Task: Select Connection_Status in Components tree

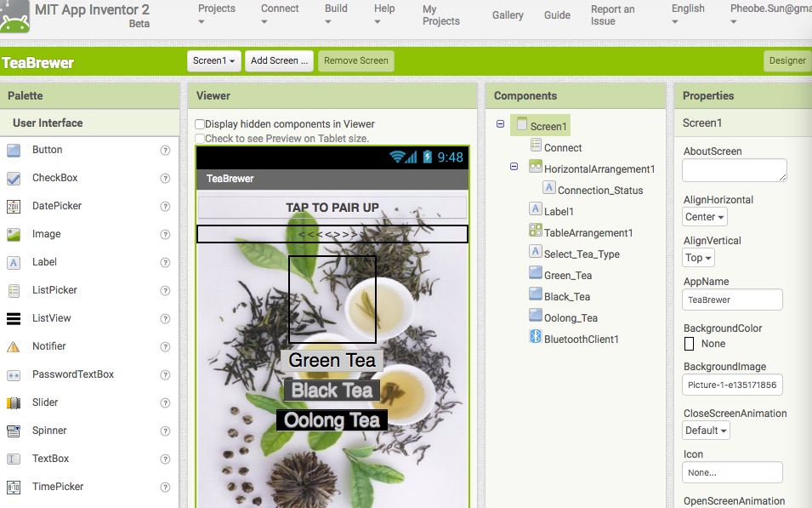Action: (x=600, y=191)
